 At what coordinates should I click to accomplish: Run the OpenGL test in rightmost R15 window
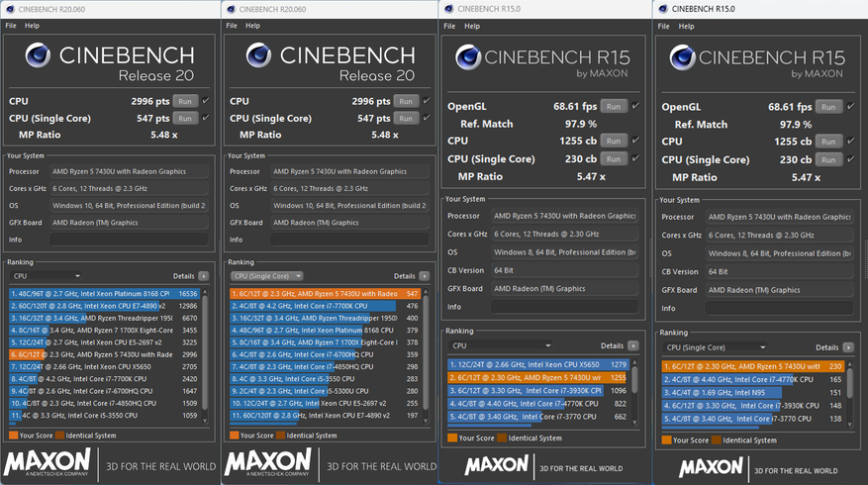(828, 107)
